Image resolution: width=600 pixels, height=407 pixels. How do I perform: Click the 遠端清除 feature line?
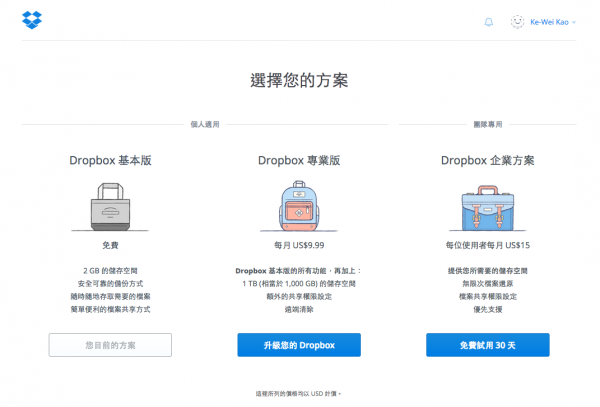click(x=299, y=309)
